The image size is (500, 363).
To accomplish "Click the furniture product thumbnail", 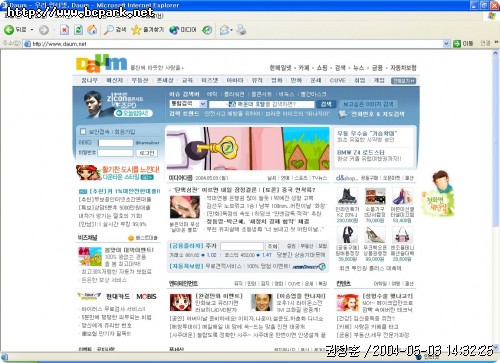I will point(375,196).
